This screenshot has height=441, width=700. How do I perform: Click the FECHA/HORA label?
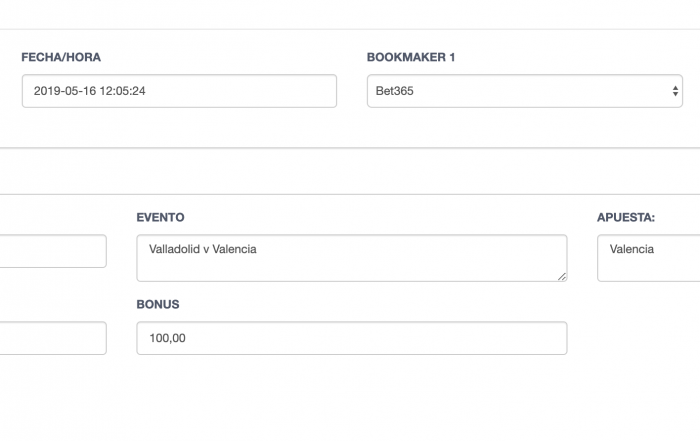(x=61, y=57)
